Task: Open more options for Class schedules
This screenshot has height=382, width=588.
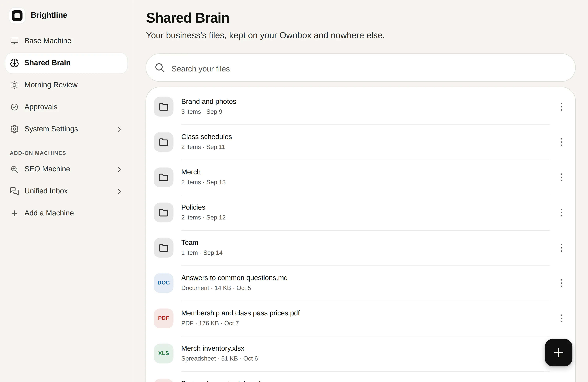Action: click(561, 142)
